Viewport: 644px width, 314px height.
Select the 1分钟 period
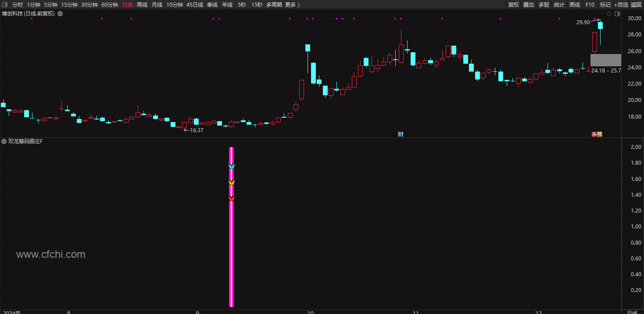click(x=33, y=5)
